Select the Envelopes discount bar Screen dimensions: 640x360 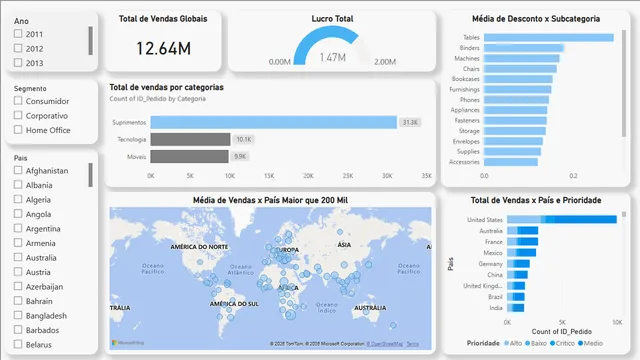(x=513, y=141)
